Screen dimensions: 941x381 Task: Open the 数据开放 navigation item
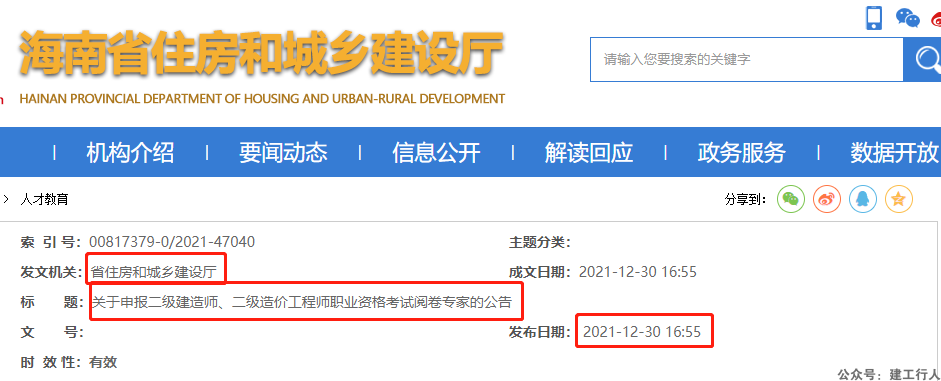tap(895, 152)
